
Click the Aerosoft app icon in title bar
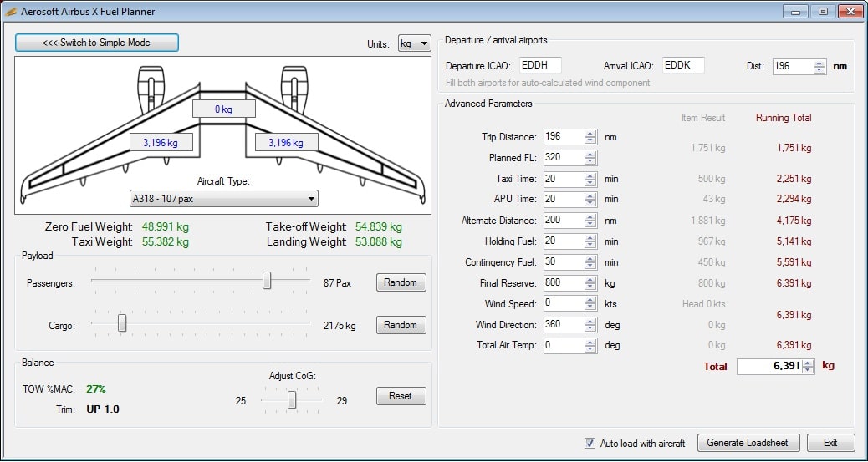click(x=11, y=12)
